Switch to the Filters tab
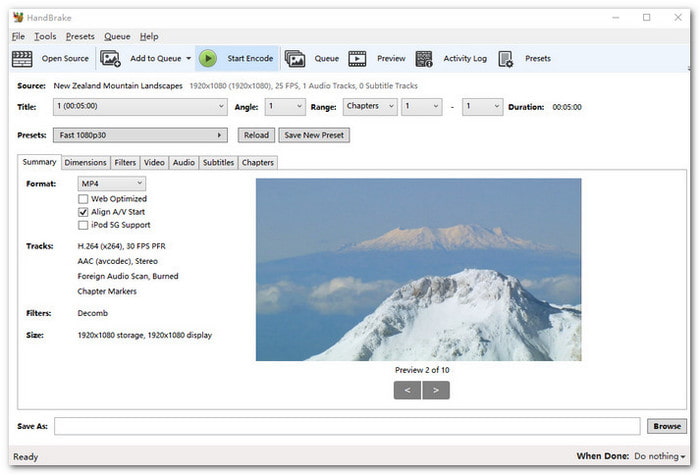 pos(125,162)
